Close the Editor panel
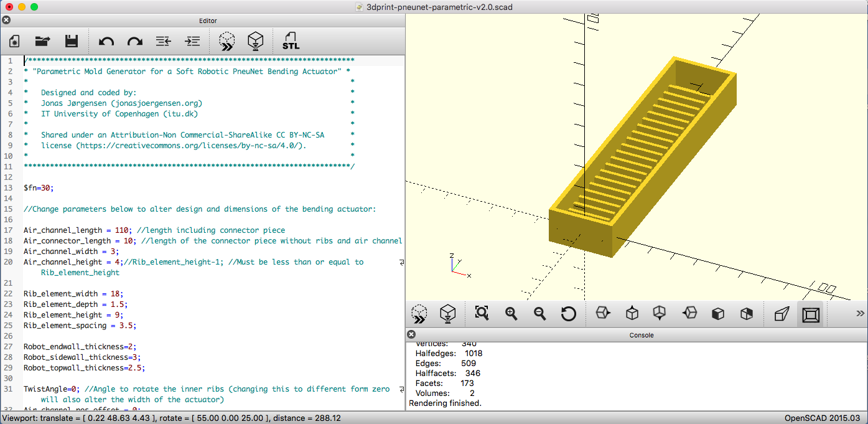Screen dimensions: 868x424 (x=7, y=20)
